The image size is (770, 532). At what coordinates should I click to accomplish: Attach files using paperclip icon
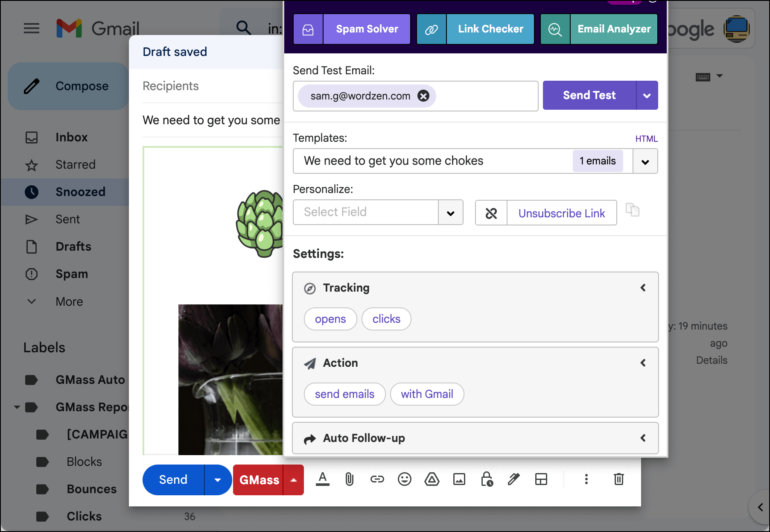[350, 479]
